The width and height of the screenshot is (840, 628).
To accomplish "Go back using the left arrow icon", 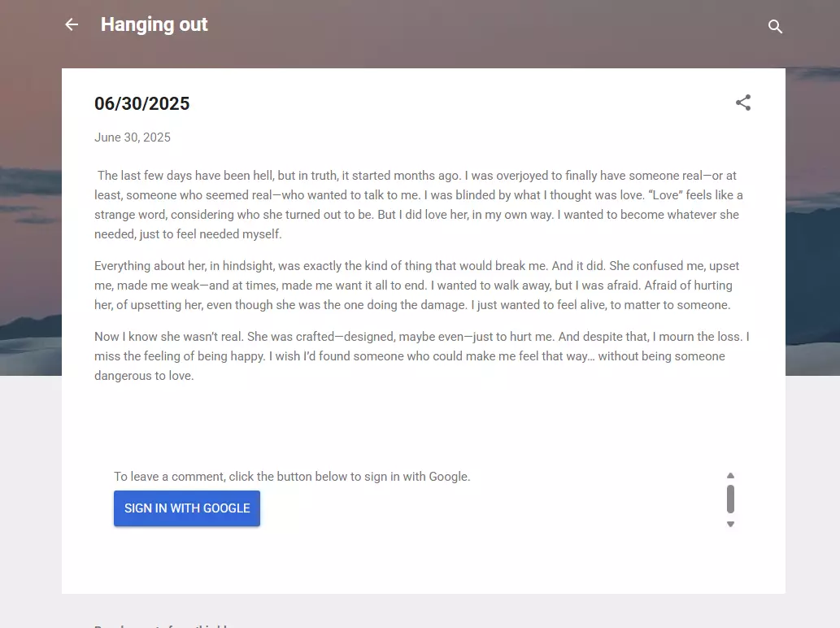I will click(x=72, y=24).
